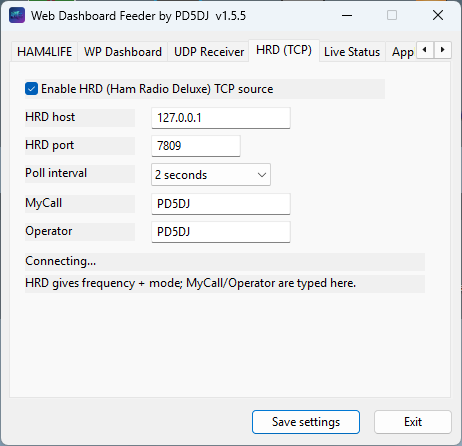The image size is (462, 446).
Task: Click the window title text with version v1.5.5
Action: point(138,16)
